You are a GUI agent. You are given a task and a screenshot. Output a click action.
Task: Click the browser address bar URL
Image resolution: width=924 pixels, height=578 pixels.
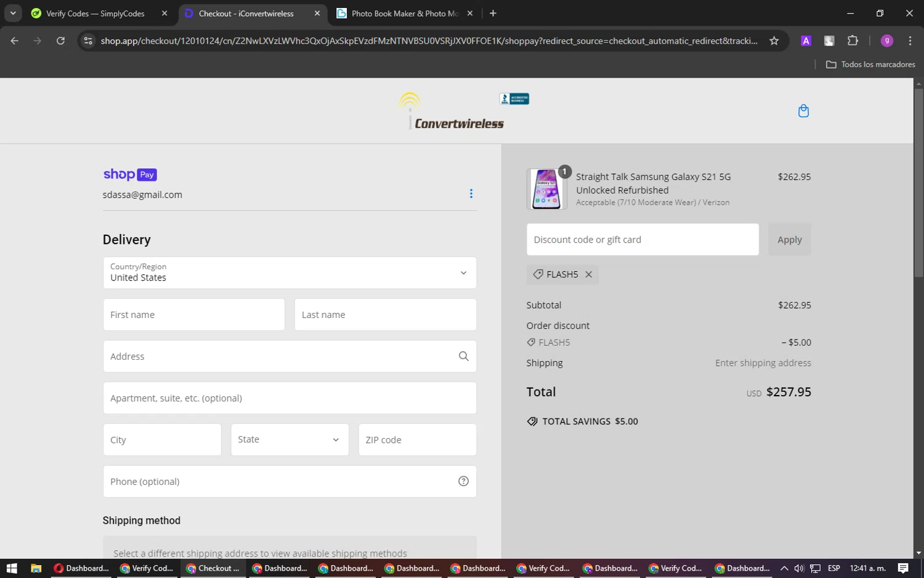pyautogui.click(x=429, y=41)
